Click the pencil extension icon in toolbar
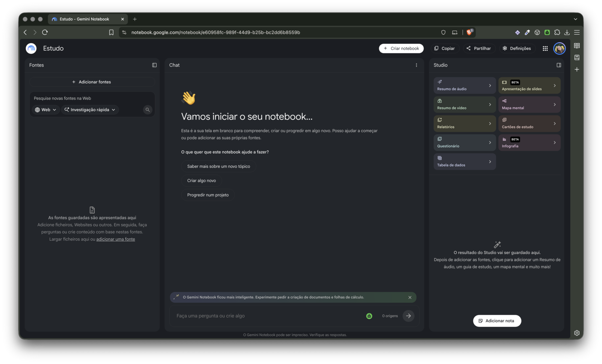 (528, 32)
